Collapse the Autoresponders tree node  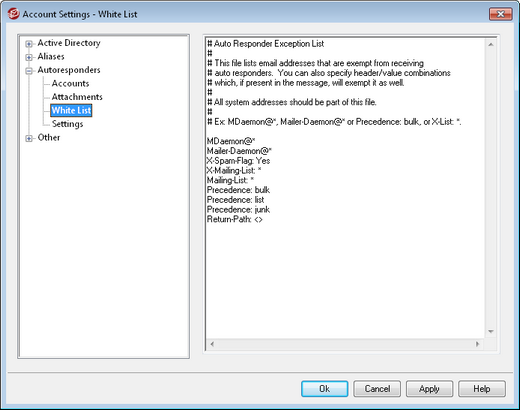click(29, 71)
